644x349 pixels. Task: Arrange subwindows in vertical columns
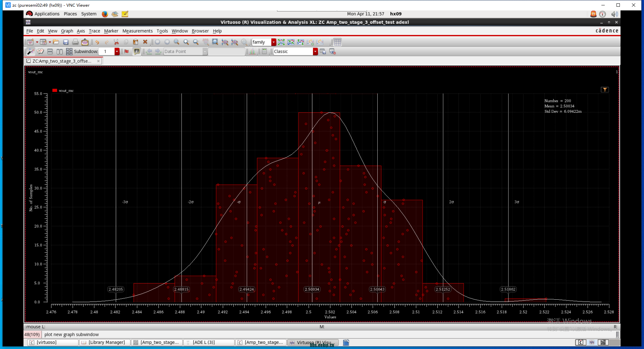tap(59, 51)
